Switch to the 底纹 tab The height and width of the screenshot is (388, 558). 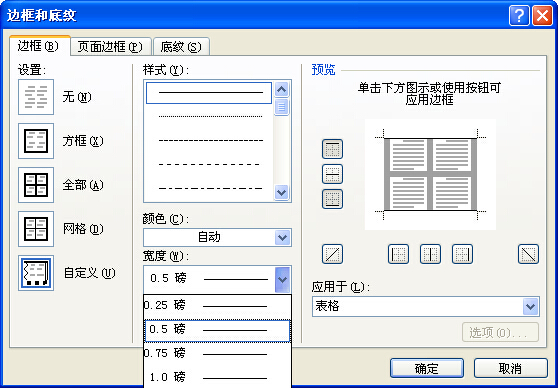(181, 47)
